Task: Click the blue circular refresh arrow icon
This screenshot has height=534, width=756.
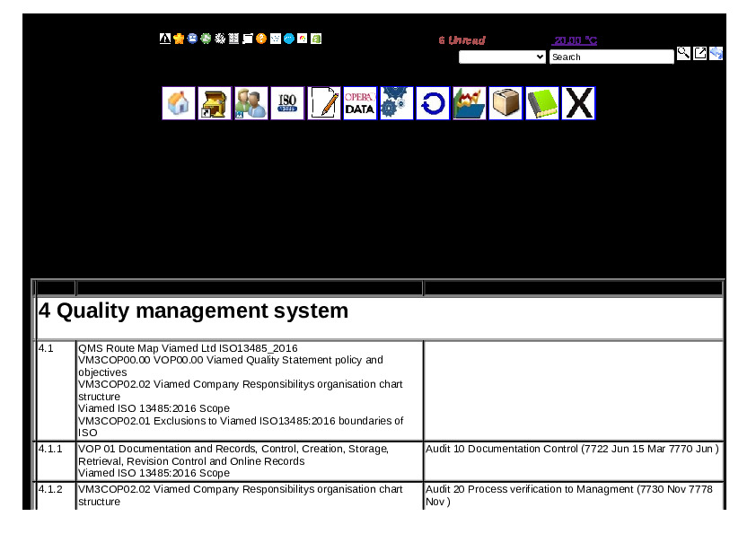Action: coord(433,103)
